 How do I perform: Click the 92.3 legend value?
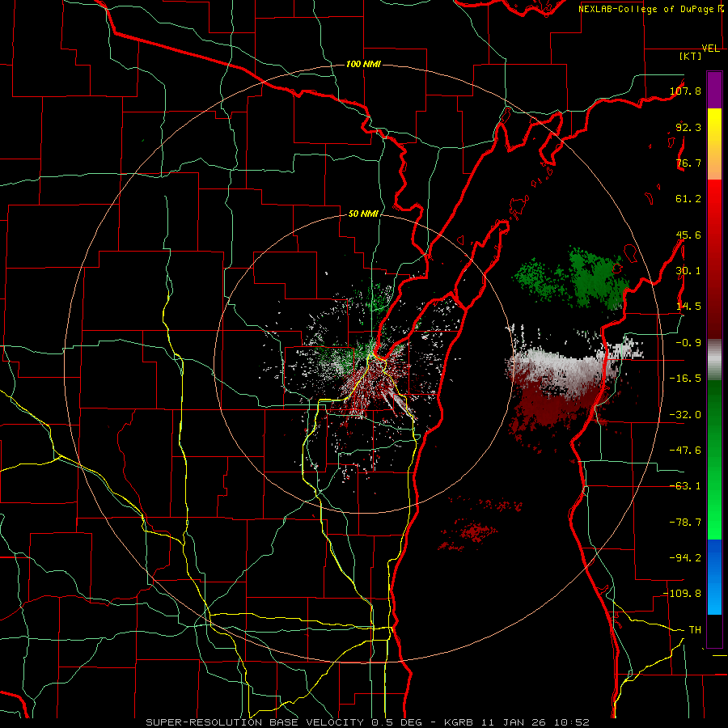click(688, 127)
